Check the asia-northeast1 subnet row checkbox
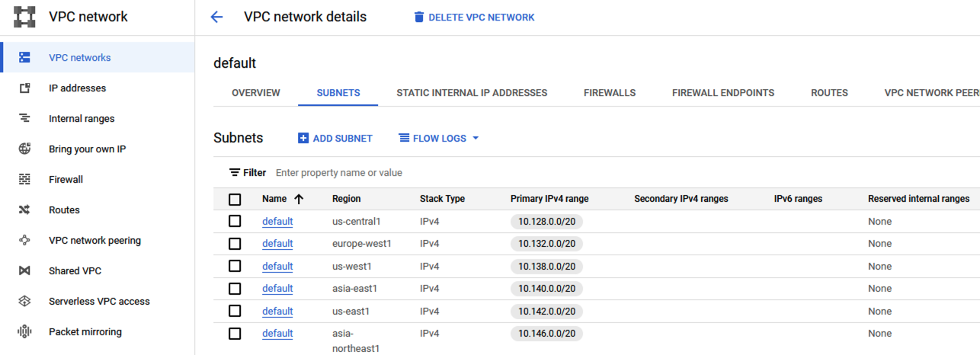The width and height of the screenshot is (980, 355). [235, 333]
